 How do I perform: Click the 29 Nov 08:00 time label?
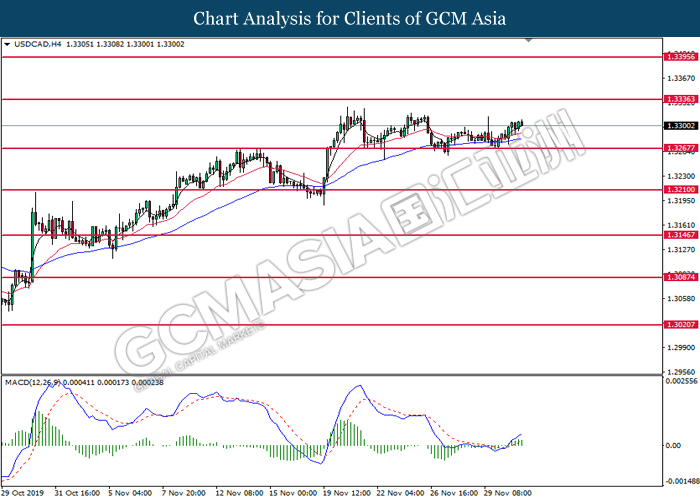506,493
